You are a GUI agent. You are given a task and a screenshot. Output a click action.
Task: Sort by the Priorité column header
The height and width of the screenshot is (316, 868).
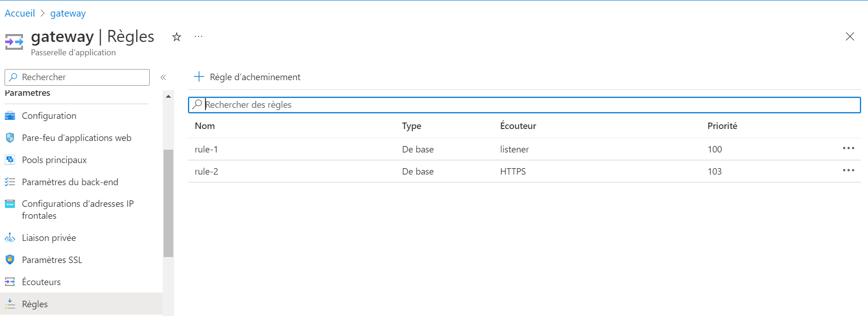pyautogui.click(x=722, y=126)
